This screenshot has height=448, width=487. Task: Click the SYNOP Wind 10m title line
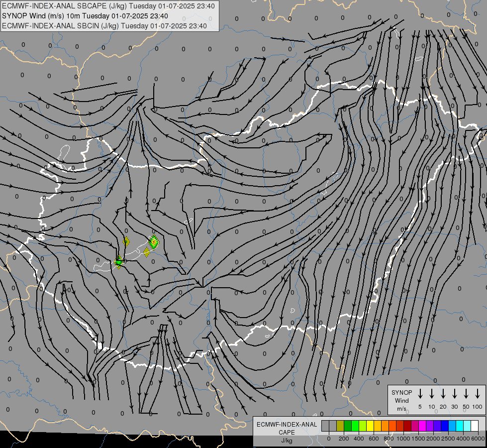(x=85, y=16)
